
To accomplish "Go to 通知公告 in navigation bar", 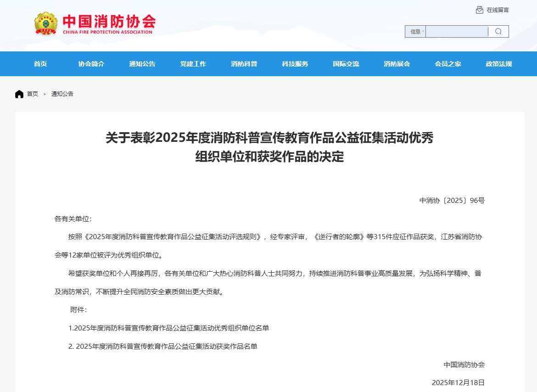I will tap(142, 64).
